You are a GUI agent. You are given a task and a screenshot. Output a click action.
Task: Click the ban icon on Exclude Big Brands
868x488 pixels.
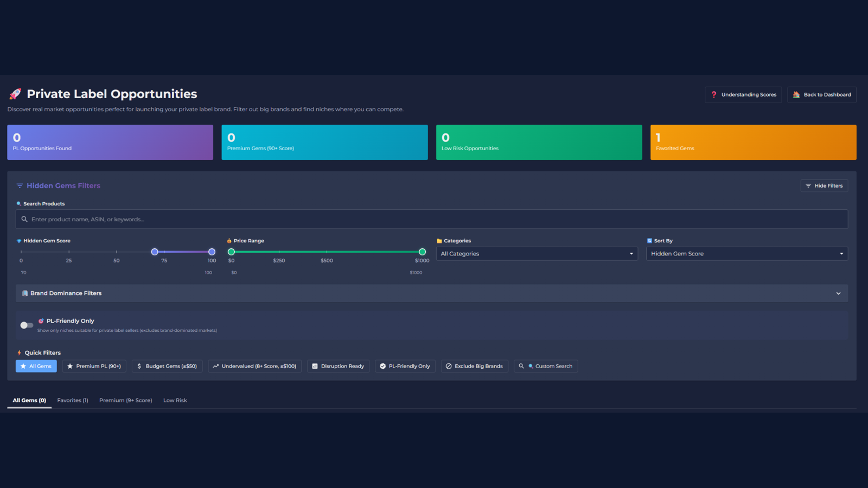449,367
